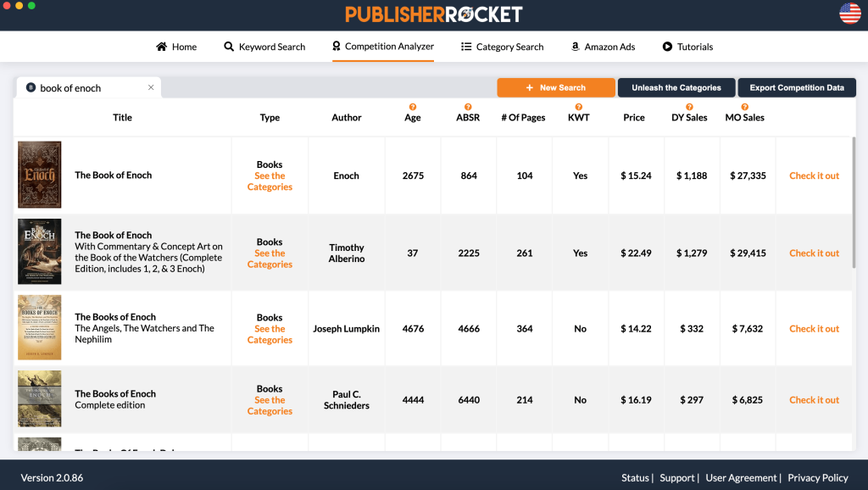Go to the Home tab
The width and height of the screenshot is (868, 490).
[176, 47]
